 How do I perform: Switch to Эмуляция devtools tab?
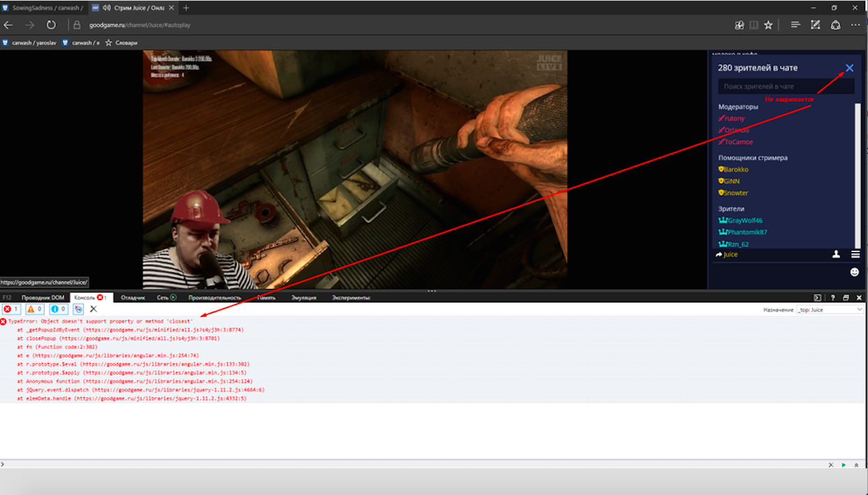[x=304, y=297]
